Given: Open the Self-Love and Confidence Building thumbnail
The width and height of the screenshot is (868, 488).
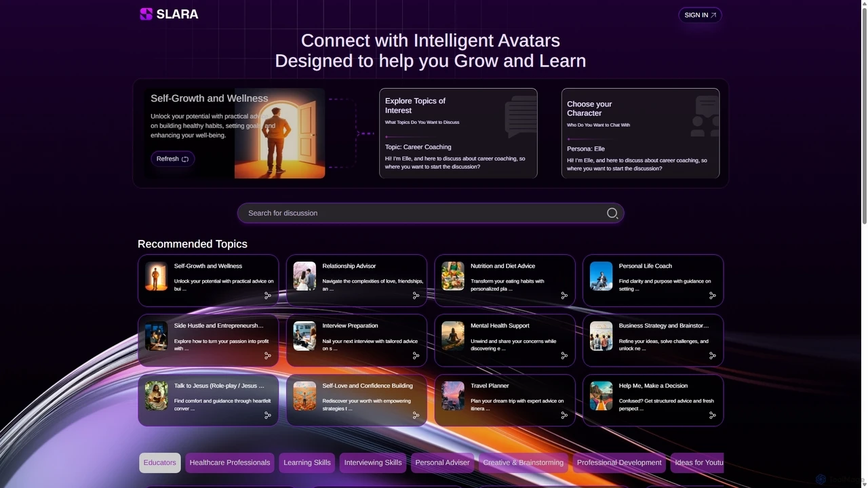Looking at the screenshot, I should [x=304, y=396].
